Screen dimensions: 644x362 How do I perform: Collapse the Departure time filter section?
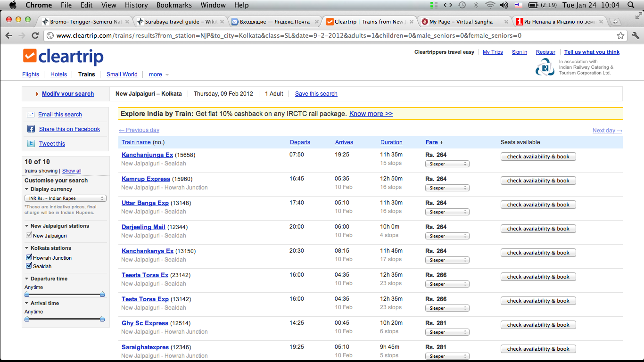tap(27, 279)
